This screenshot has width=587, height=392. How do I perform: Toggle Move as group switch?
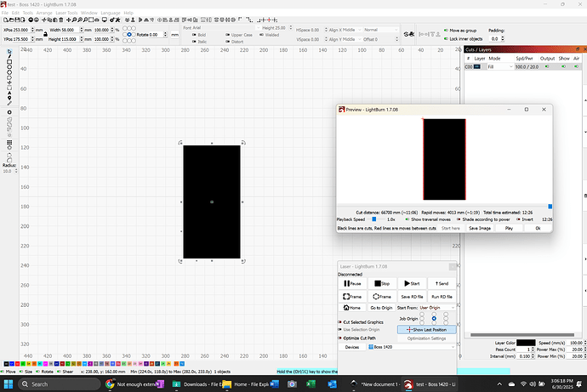446,31
